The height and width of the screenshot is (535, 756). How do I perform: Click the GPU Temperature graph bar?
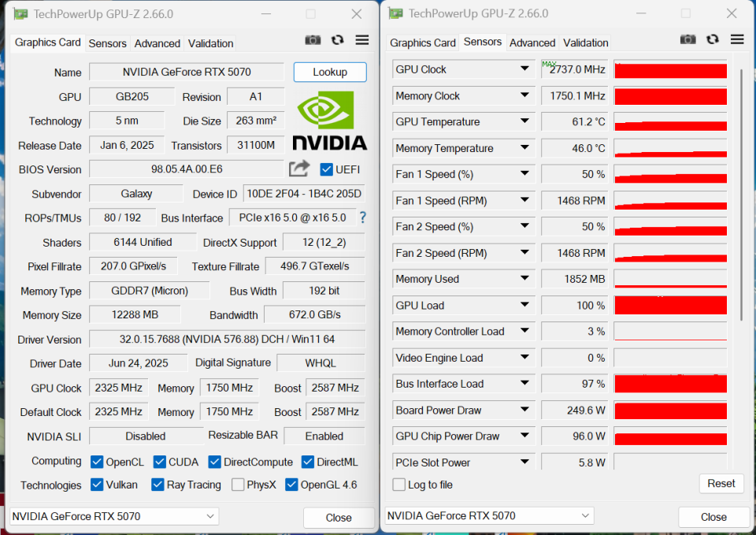[x=670, y=121]
